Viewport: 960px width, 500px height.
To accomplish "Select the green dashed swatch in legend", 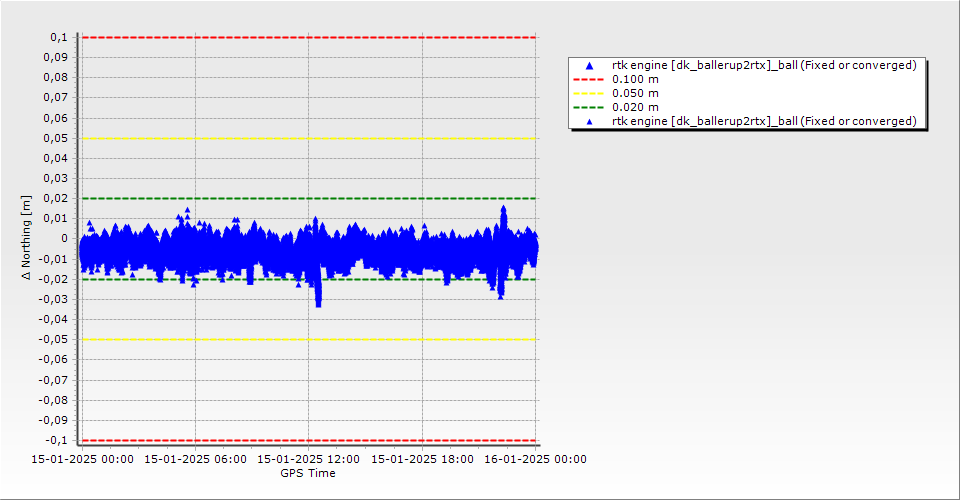I will 588,108.
